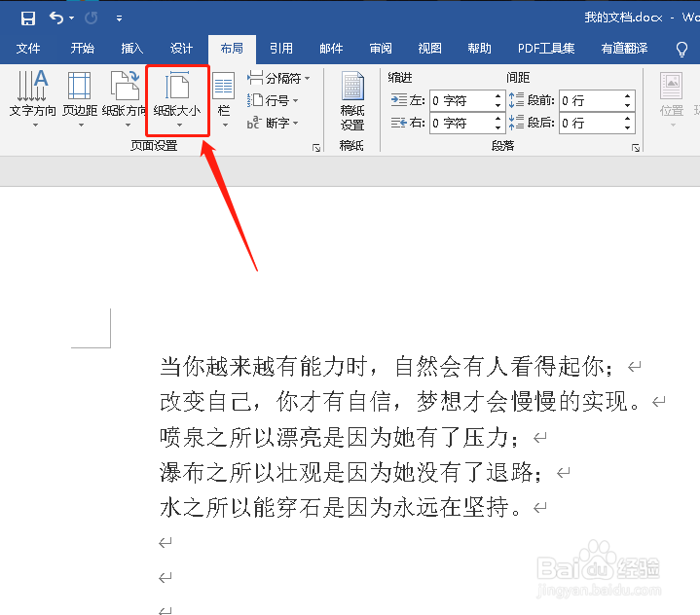700x615 pixels.
Task: Switch to the 邮件 tab
Action: tap(331, 49)
